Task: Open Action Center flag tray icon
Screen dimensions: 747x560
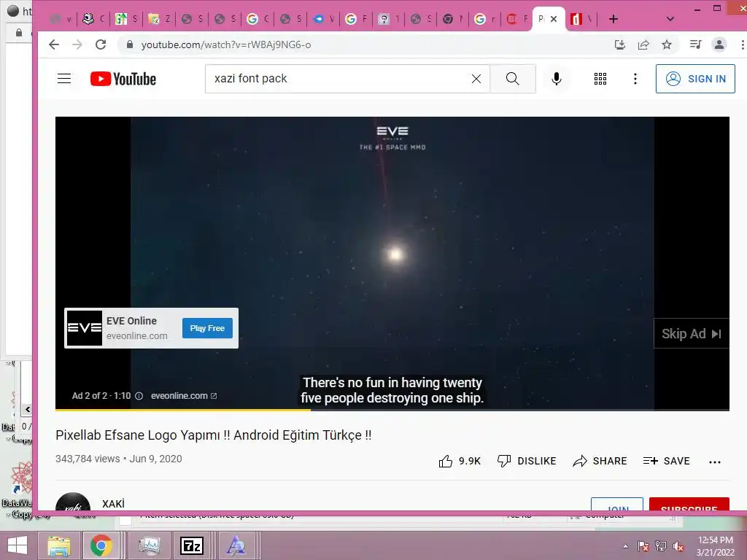Action: [643, 546]
